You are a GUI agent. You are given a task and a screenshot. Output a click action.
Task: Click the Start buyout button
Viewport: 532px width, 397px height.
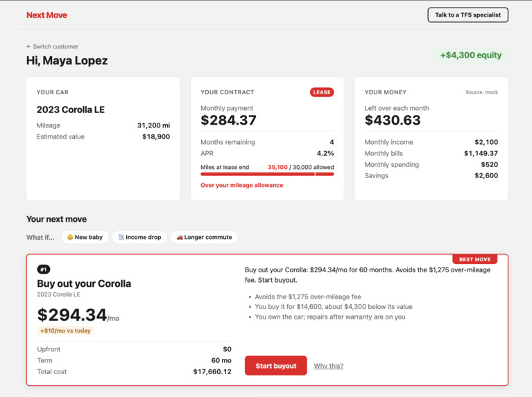pos(276,365)
